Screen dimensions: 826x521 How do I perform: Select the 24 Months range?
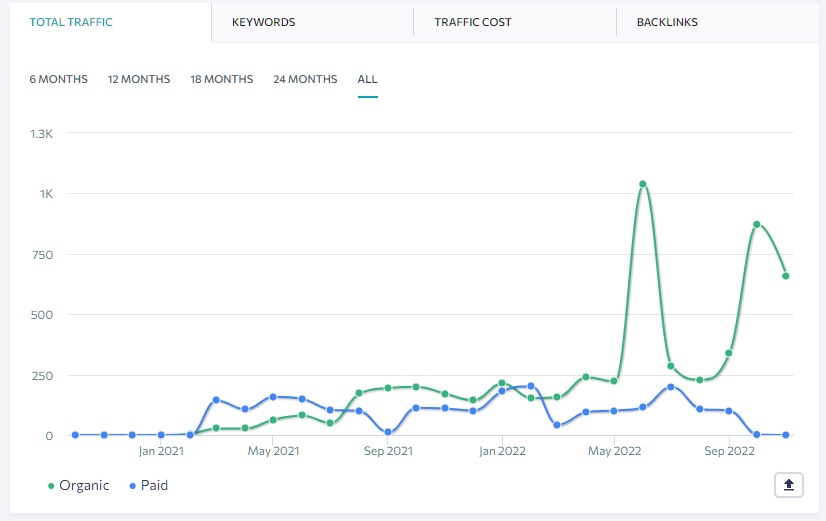point(305,79)
